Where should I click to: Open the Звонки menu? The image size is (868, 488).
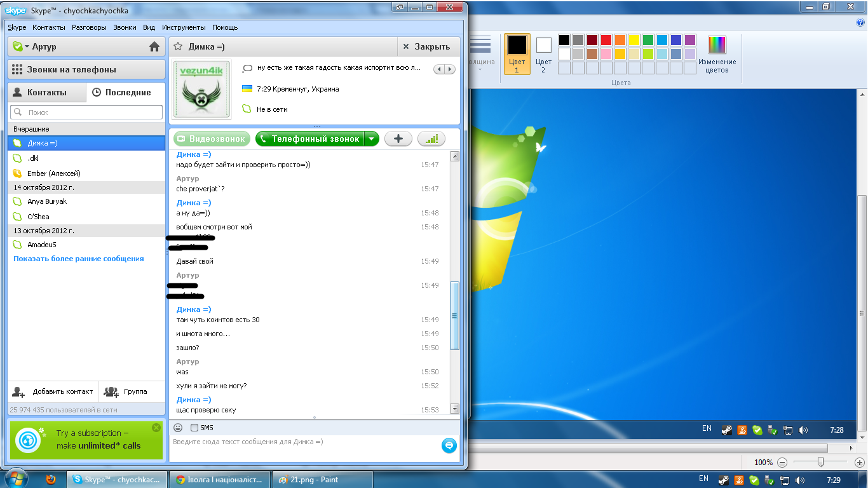pyautogui.click(x=125, y=27)
